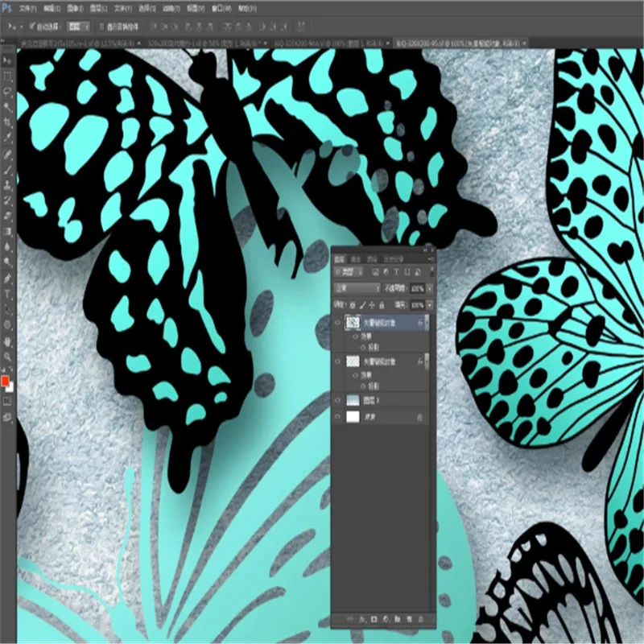This screenshot has height=644, width=644.
Task: Open the 编辑 menu
Action: pos(52,8)
